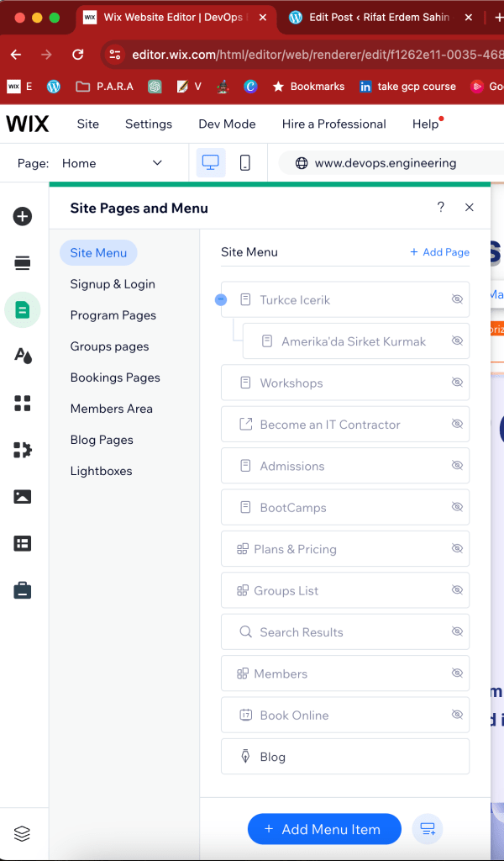Click the search icon on Search Results row
This screenshot has height=861, width=504.
(245, 632)
